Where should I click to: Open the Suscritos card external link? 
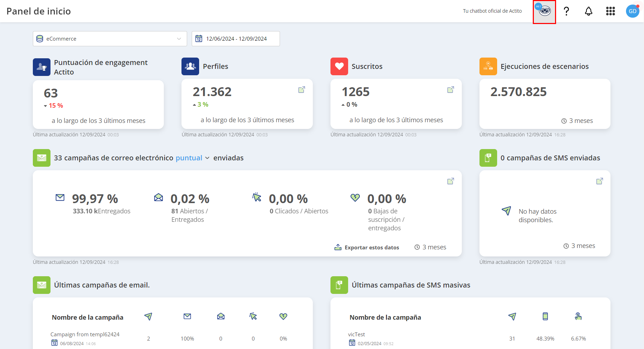coord(451,90)
